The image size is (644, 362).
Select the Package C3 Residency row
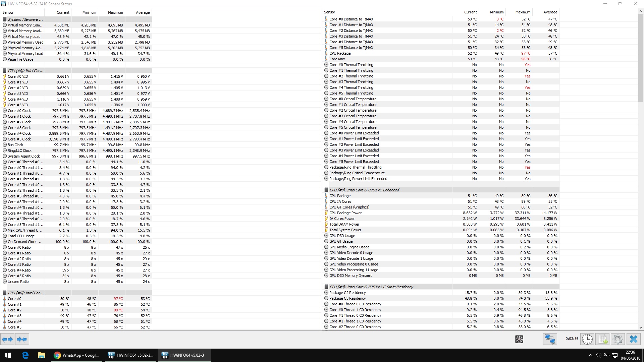pos(441,298)
